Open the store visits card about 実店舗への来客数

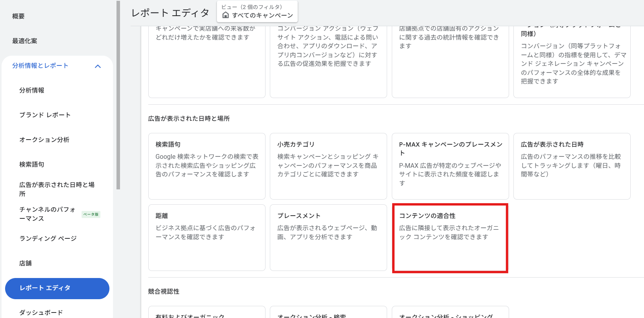coord(207,62)
